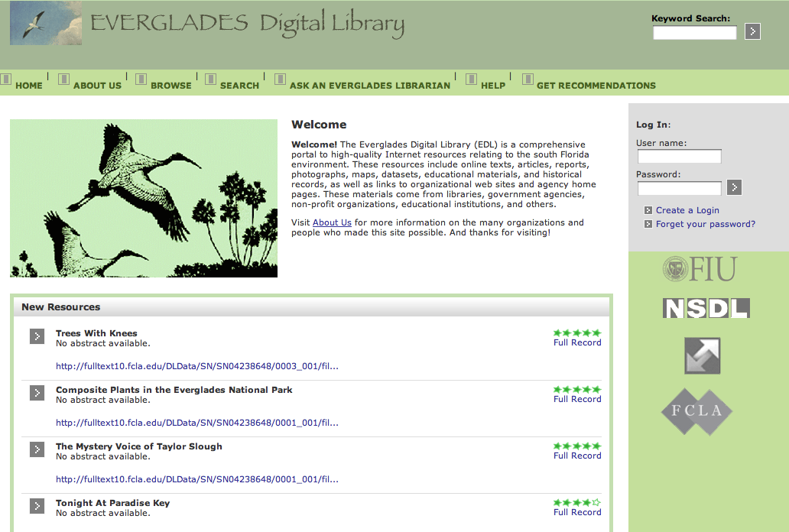Expand the Composite Plants entry arrow
The height and width of the screenshot is (532, 789).
tap(37, 393)
